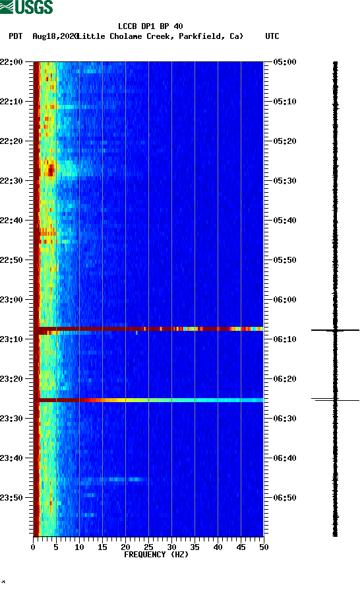The image size is (364, 589).
Task: Click the 0 Hz frequency axis label
Action: click(34, 547)
